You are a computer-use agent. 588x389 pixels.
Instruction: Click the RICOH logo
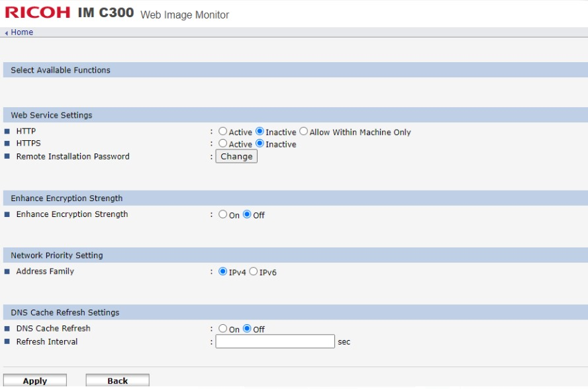tap(37, 13)
